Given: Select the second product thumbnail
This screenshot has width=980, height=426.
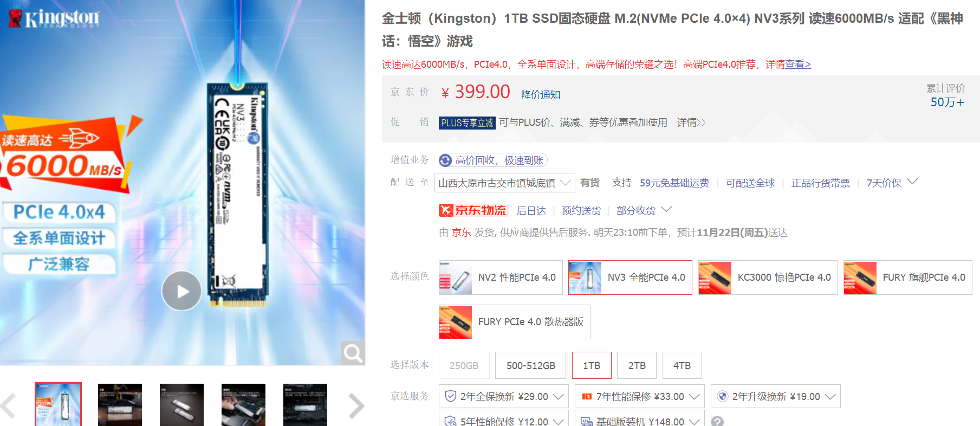Looking at the screenshot, I should click(120, 405).
